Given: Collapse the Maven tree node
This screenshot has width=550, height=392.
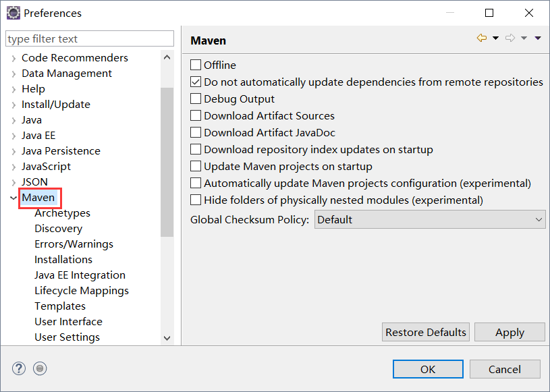Looking at the screenshot, I should (x=13, y=198).
